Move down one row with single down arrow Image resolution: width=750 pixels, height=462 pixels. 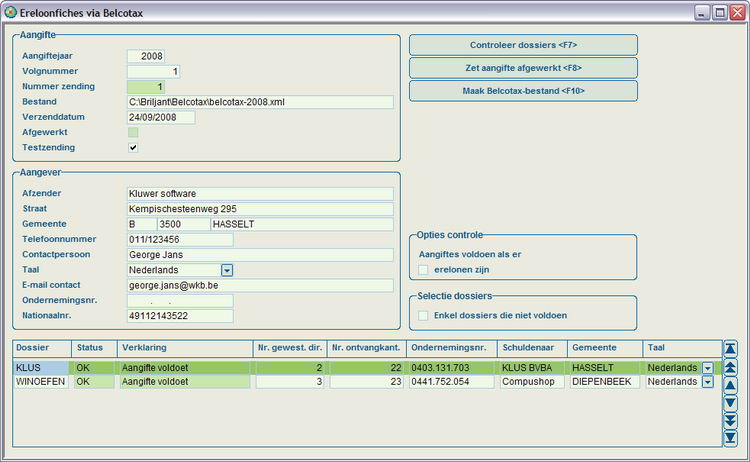730,403
